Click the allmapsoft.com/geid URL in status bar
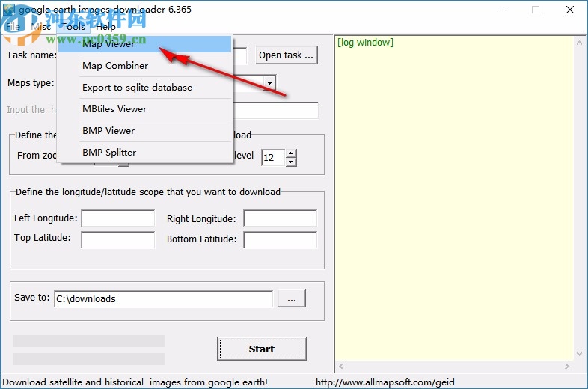The image size is (588, 389). coord(385,382)
